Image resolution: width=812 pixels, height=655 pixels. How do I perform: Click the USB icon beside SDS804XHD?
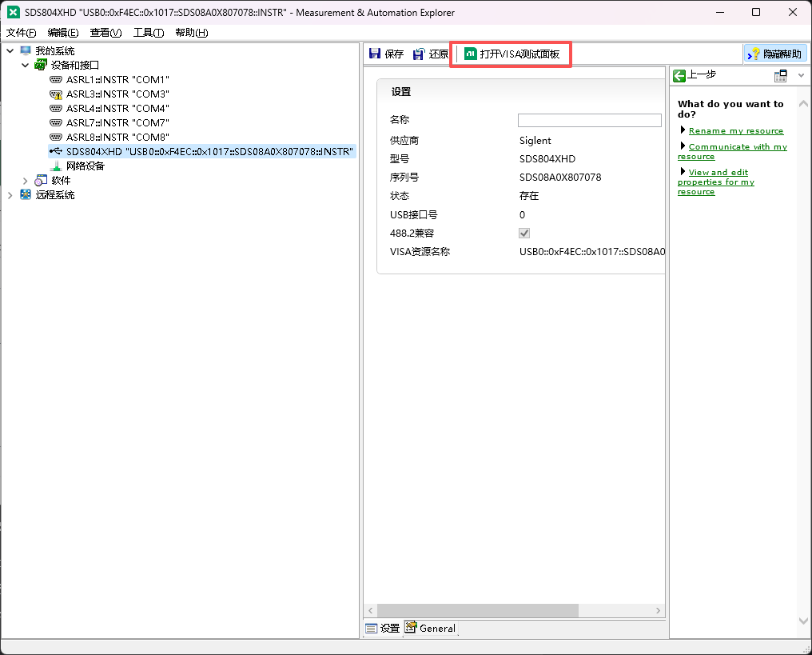click(x=56, y=151)
